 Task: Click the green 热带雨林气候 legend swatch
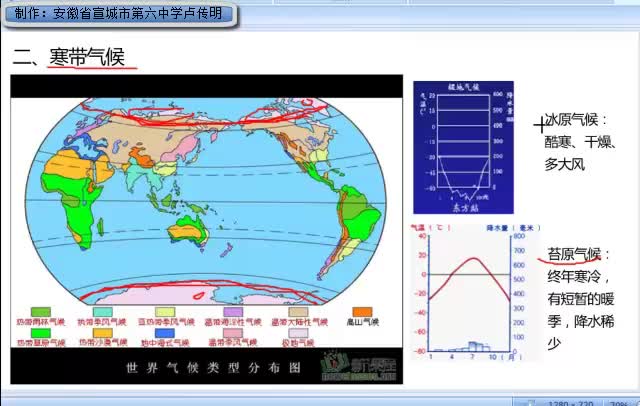(40, 312)
